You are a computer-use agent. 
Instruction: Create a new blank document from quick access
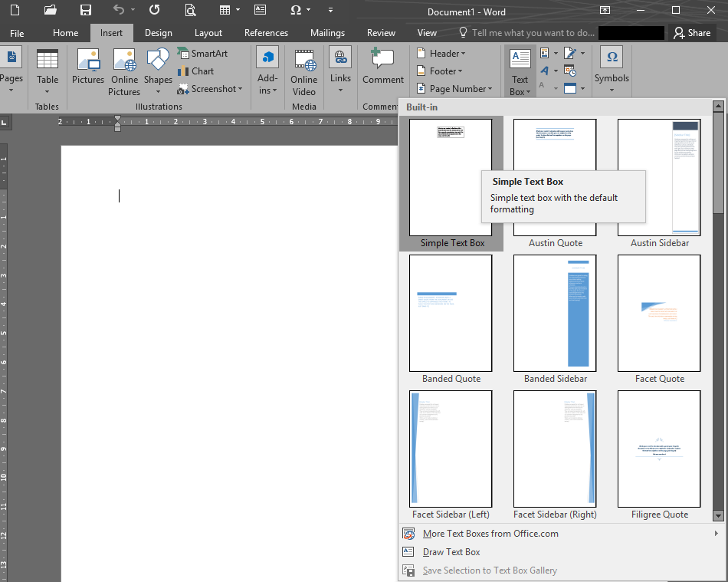[15, 10]
